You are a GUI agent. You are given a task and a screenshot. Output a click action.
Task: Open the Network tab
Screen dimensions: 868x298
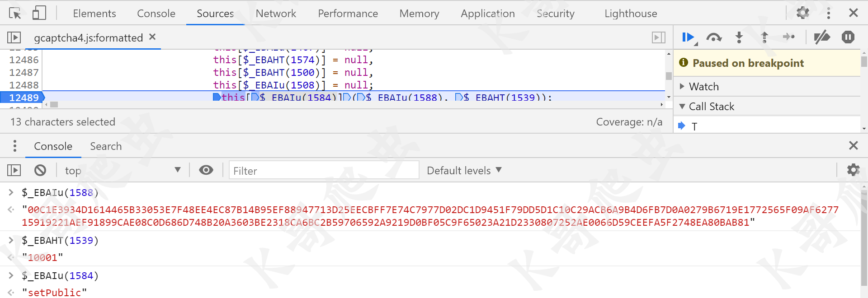coord(276,14)
